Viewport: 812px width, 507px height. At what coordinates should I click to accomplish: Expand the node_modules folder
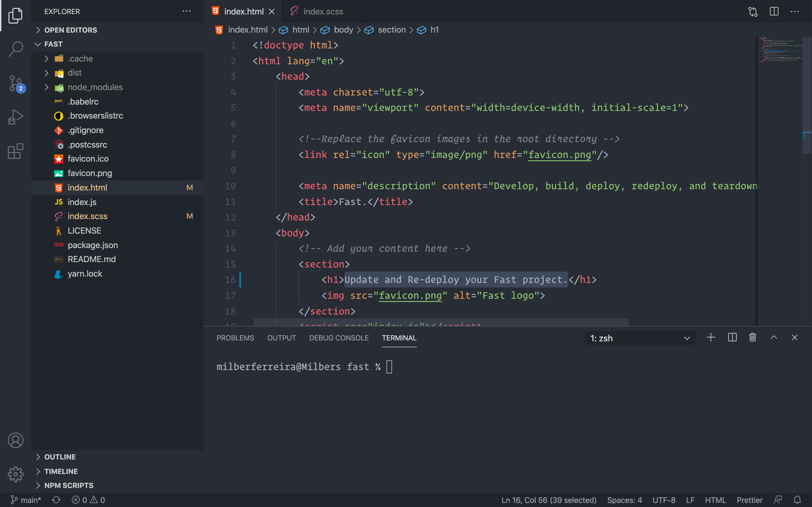(x=95, y=87)
